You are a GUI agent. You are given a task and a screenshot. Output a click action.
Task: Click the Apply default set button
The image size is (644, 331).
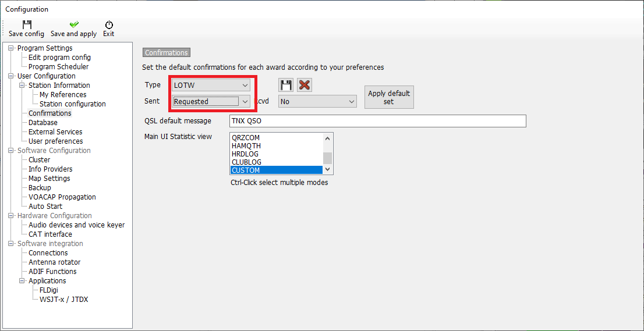tap(389, 97)
